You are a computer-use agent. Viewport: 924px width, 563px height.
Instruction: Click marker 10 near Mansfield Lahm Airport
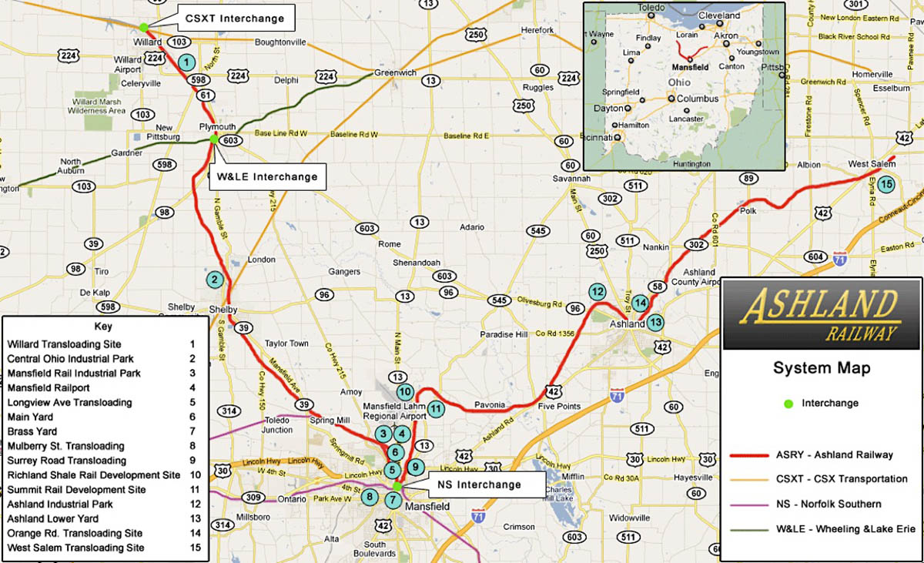point(405,391)
